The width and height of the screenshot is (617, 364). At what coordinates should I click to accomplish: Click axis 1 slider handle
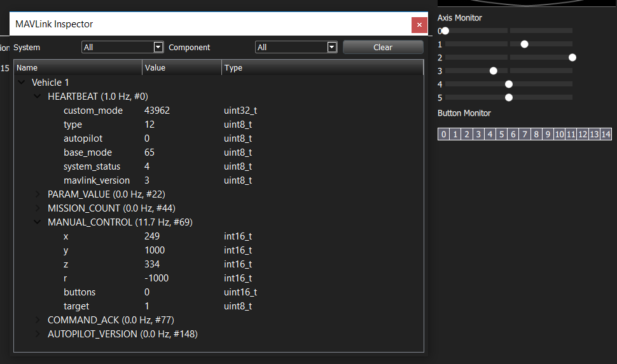[x=524, y=44]
